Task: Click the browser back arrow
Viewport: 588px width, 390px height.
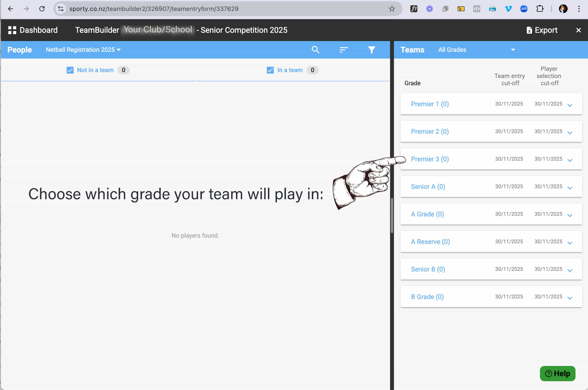Action: (10, 9)
